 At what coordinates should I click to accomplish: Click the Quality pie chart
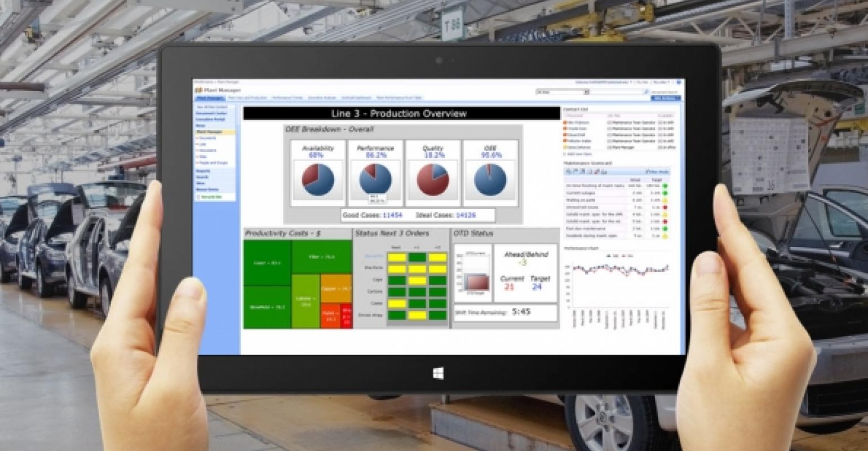coord(432,180)
